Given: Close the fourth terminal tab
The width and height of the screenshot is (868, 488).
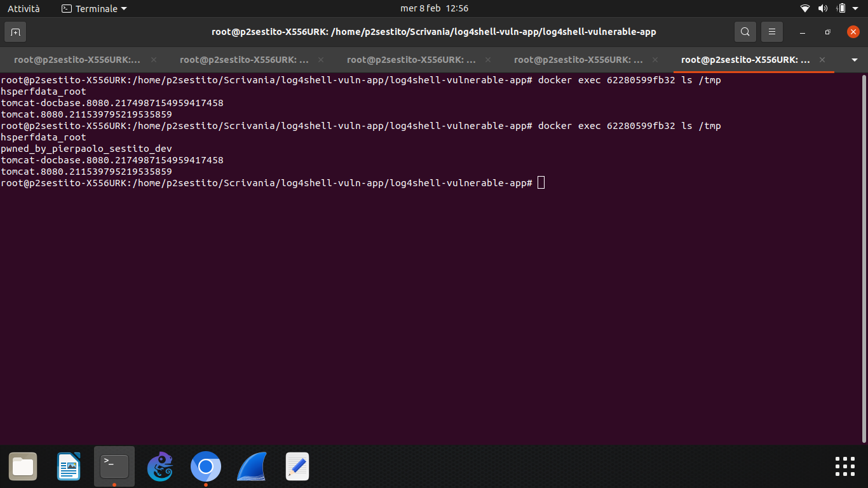Looking at the screenshot, I should tap(655, 60).
